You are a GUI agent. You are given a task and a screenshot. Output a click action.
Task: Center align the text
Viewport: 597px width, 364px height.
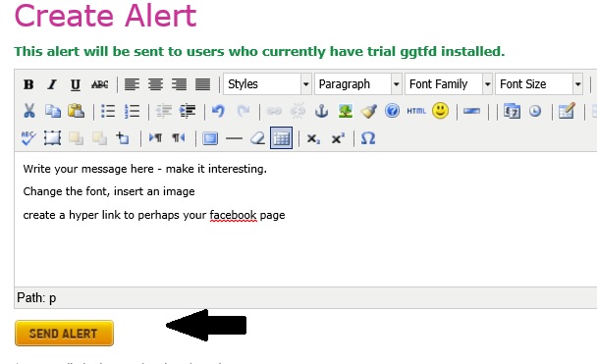155,84
